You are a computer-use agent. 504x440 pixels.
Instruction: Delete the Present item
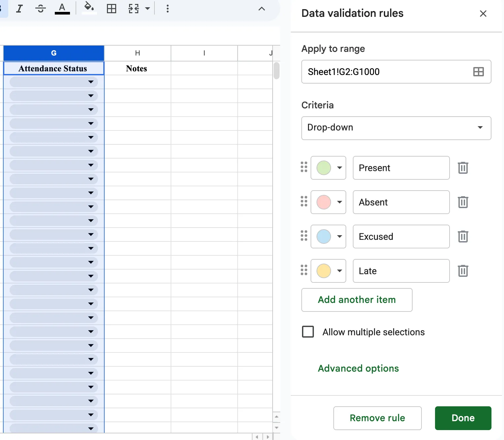(x=463, y=168)
